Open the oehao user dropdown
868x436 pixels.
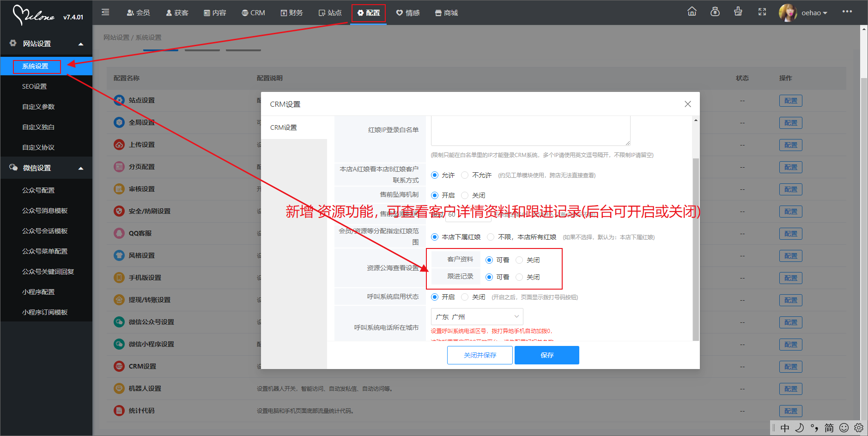tap(814, 13)
